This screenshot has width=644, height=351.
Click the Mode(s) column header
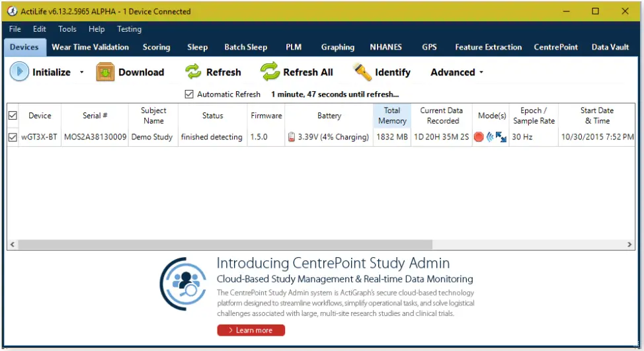[492, 116]
